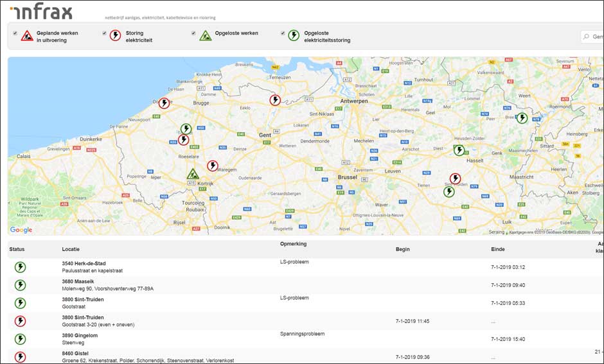
Task: Click end time 7-1-2019 05:33
Action: pyautogui.click(x=508, y=303)
